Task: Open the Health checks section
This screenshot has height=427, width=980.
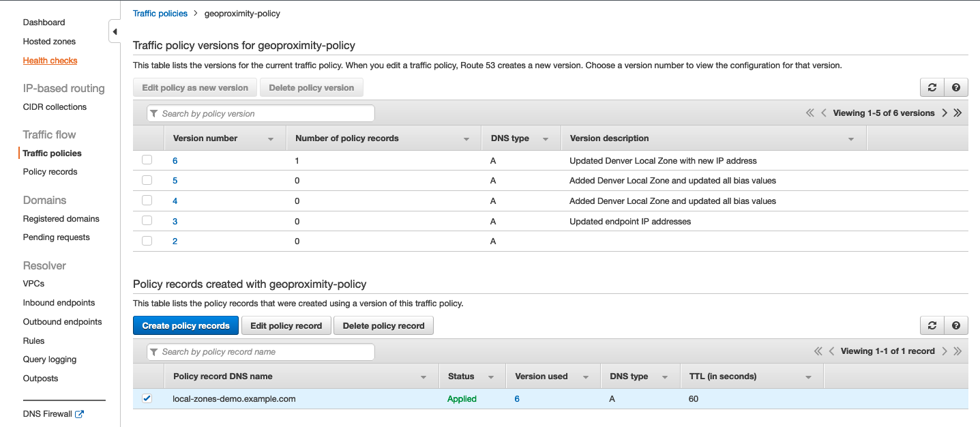Action: coord(50,60)
